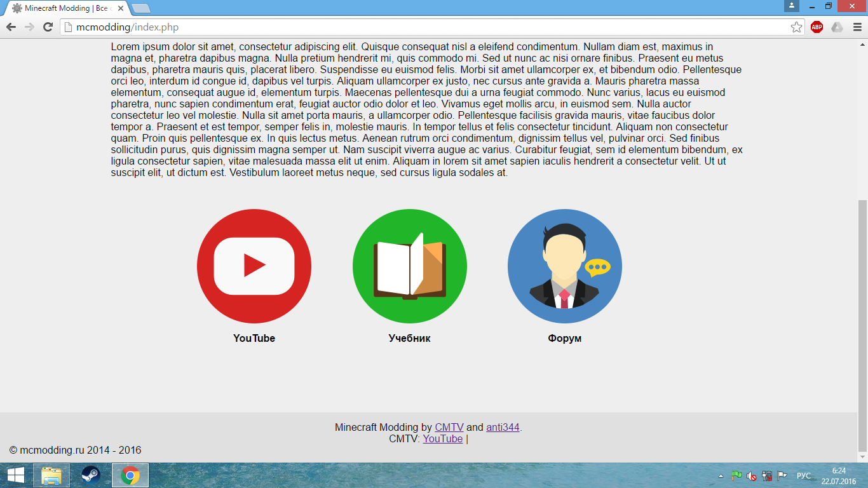Image resolution: width=868 pixels, height=488 pixels.
Task: Open the muted volume tray icon
Action: [x=752, y=475]
